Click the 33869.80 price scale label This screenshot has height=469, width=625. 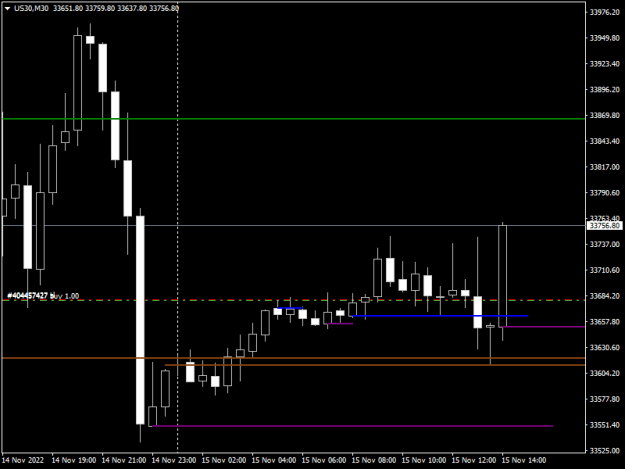(x=605, y=115)
